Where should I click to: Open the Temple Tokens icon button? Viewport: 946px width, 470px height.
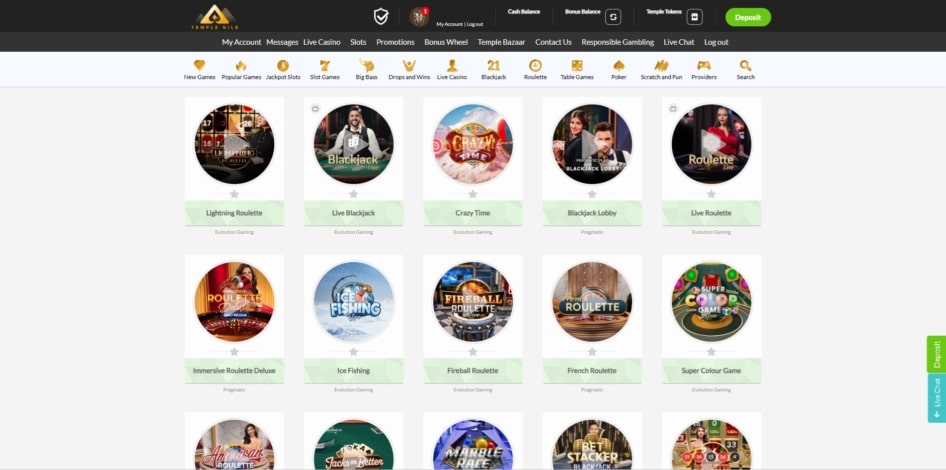pyautogui.click(x=695, y=17)
